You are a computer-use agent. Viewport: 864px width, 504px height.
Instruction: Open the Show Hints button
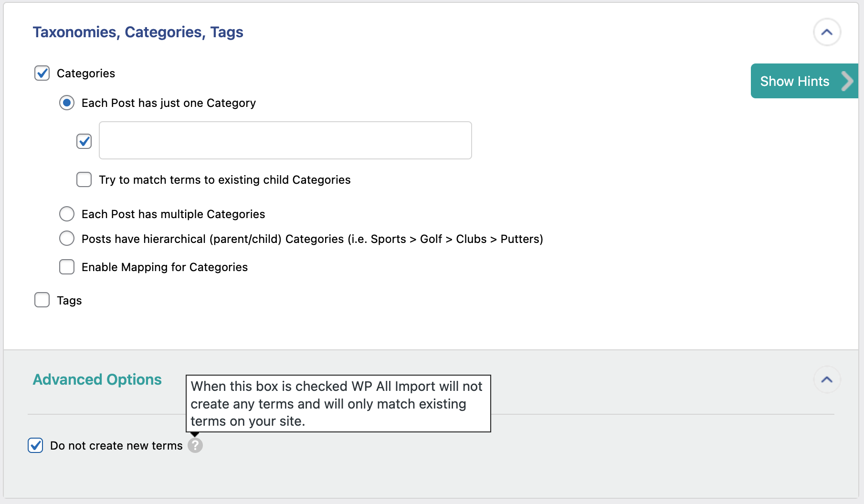pyautogui.click(x=794, y=81)
